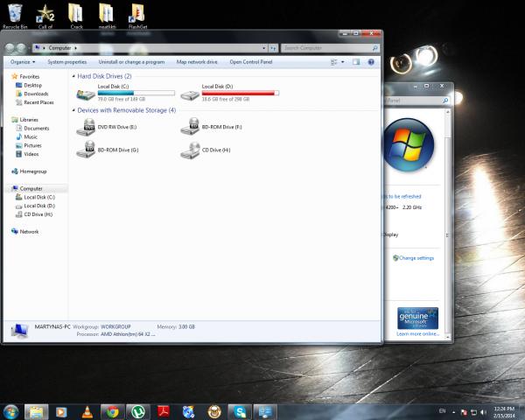Select BD-ROM Drive (F:) in the main pane

189,128
